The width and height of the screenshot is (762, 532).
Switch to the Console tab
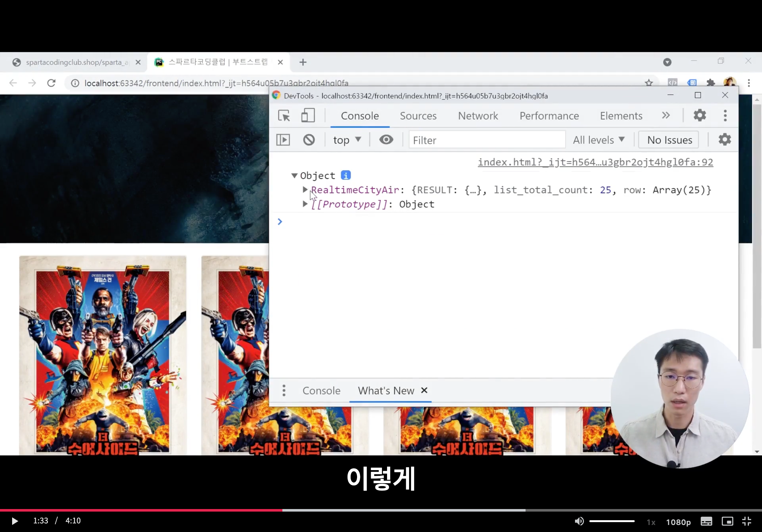tap(360, 116)
